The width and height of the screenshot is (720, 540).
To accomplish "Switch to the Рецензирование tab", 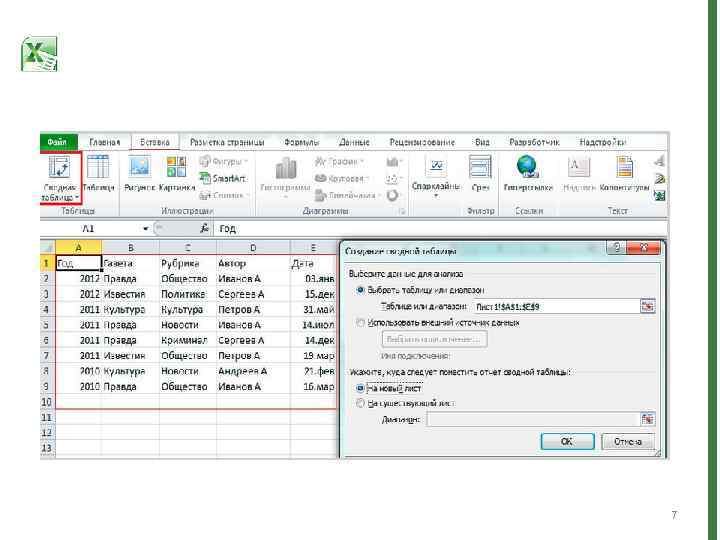I will tap(422, 142).
